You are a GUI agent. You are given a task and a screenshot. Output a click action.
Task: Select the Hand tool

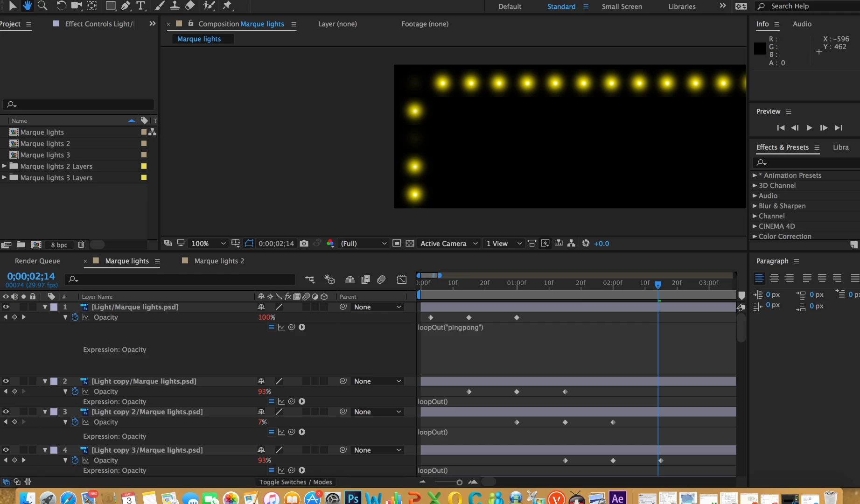[x=27, y=6]
